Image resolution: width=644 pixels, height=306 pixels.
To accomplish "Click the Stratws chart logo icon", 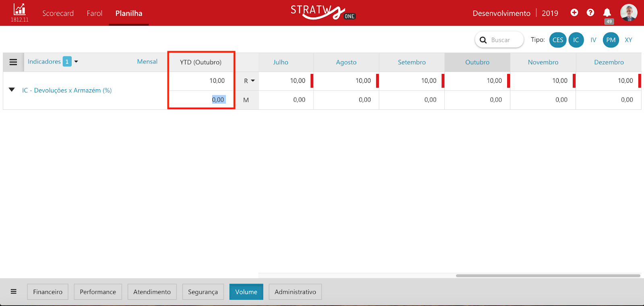I will click(x=19, y=10).
